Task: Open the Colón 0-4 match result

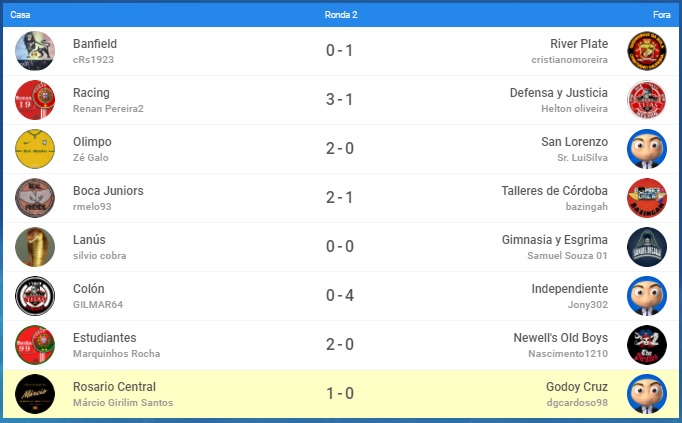Action: pos(340,296)
